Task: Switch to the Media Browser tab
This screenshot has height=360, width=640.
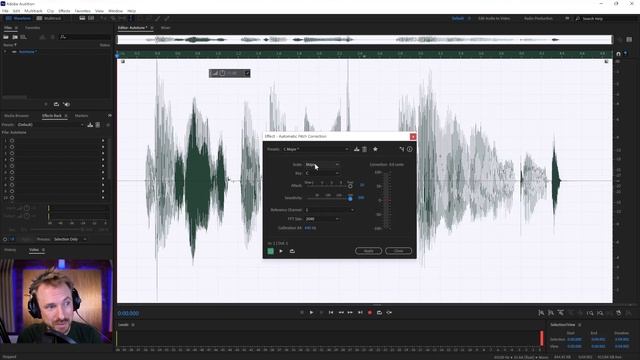Action: pyautogui.click(x=16, y=116)
